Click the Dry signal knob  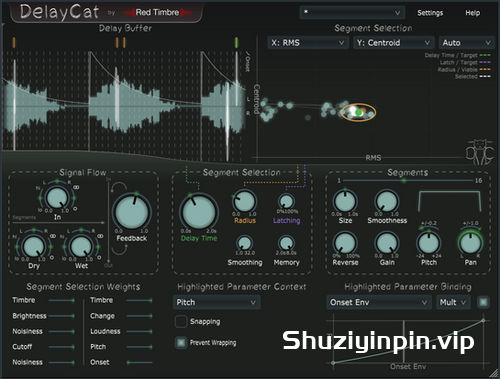(33, 247)
